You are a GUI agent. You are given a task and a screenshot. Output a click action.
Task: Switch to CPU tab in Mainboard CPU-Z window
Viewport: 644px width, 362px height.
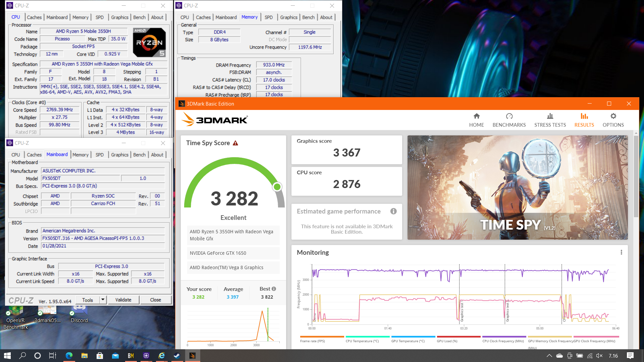coord(15,155)
